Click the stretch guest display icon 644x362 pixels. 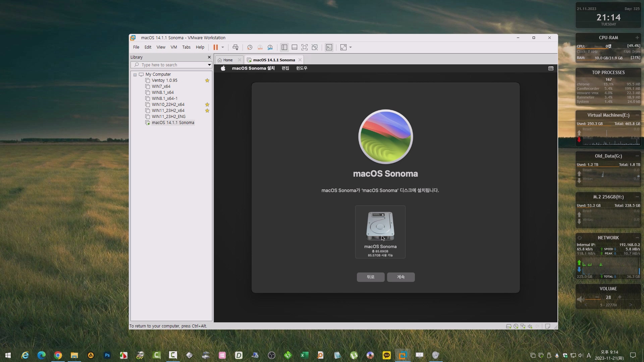343,47
